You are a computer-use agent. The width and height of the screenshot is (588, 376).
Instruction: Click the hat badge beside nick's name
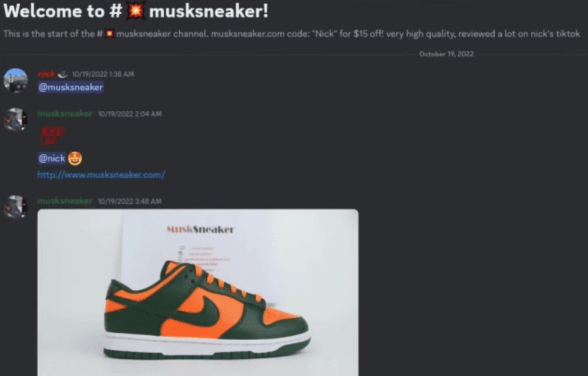coord(62,74)
